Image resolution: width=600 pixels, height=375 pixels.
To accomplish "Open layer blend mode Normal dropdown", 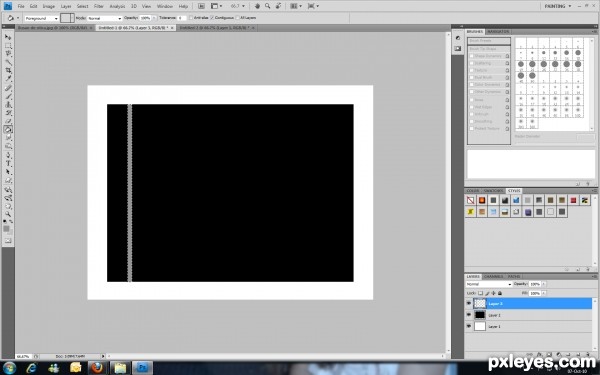I will (489, 284).
